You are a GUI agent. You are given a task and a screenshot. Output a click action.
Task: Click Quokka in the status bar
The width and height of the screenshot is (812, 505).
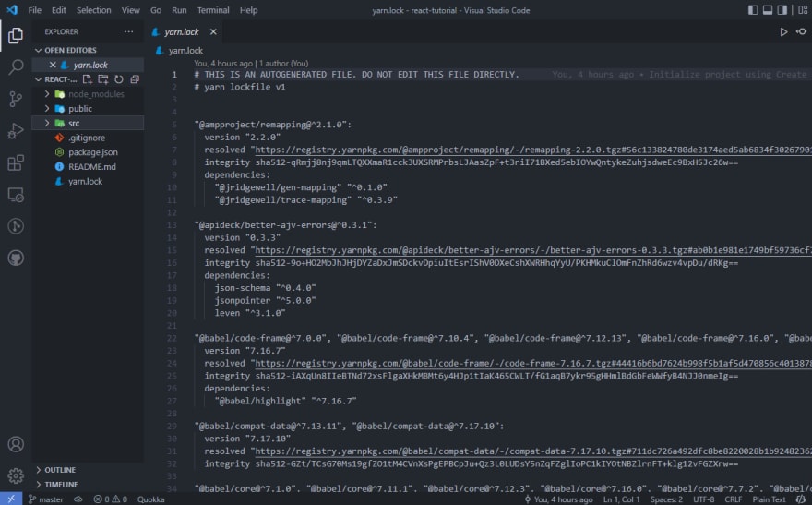click(x=150, y=499)
